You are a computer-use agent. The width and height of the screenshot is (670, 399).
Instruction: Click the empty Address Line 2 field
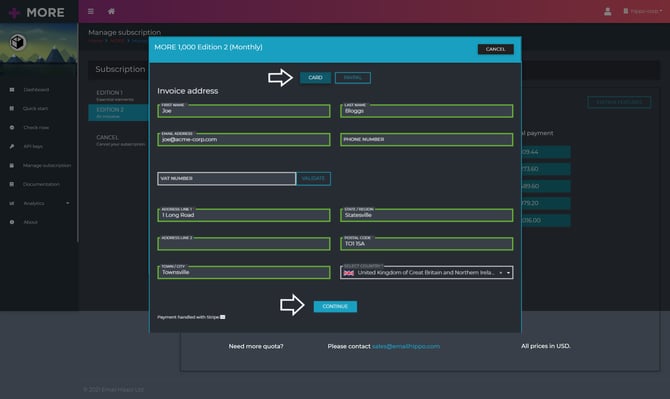pyautogui.click(x=244, y=244)
